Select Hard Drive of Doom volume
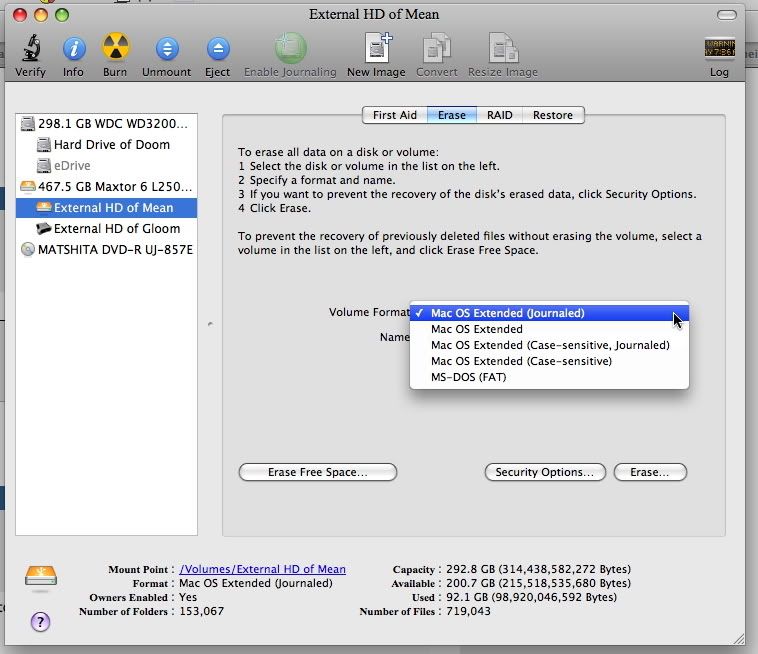Viewport: 758px width, 654px height. 106,145
